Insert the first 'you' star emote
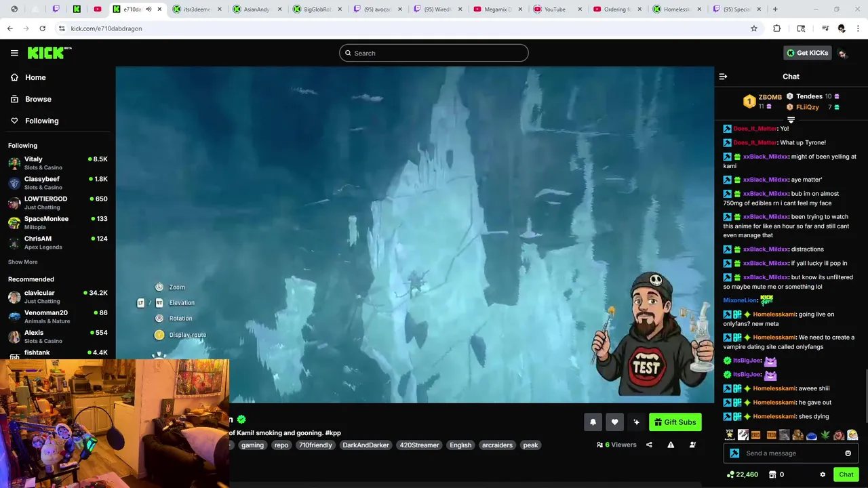This screenshot has width=868, height=488. pos(730,435)
